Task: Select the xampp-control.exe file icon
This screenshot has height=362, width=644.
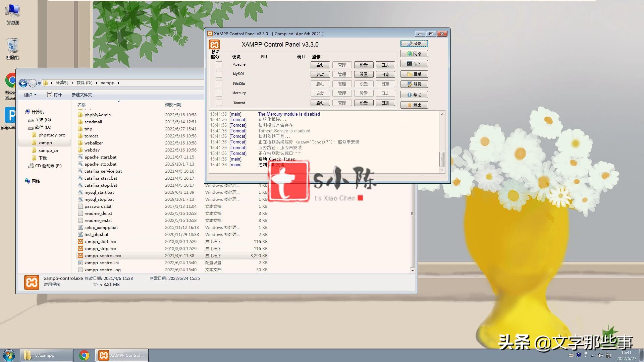Action: [80, 255]
